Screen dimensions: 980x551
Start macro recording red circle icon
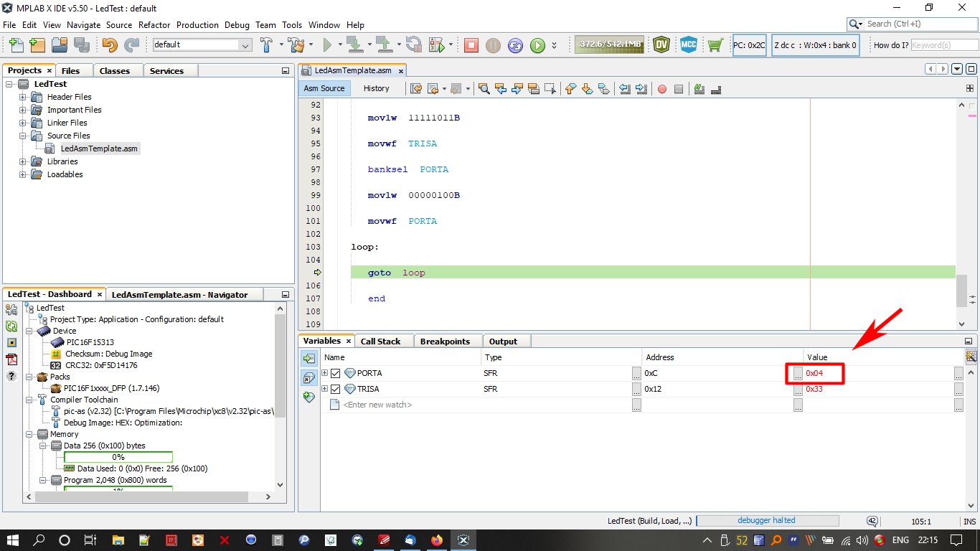coord(662,89)
